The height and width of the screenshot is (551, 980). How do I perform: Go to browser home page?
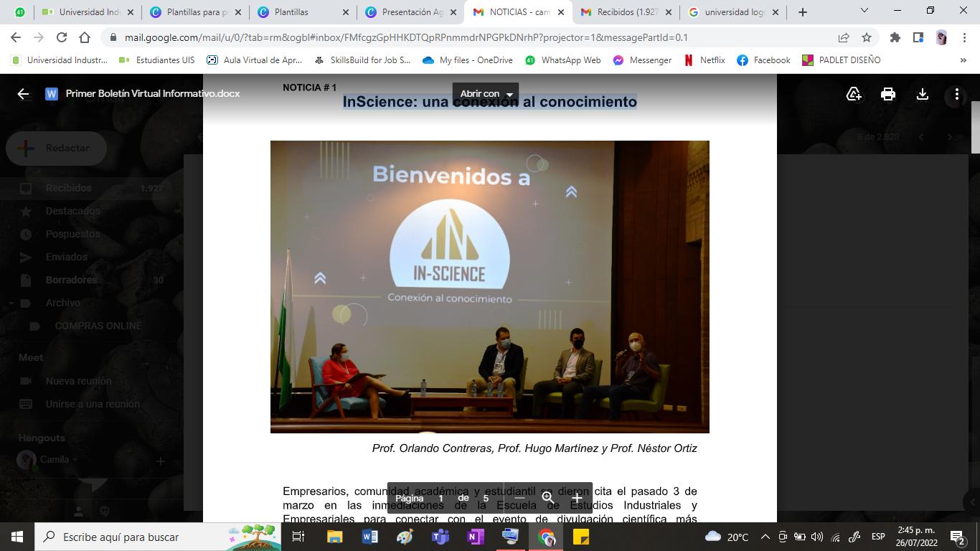click(85, 37)
